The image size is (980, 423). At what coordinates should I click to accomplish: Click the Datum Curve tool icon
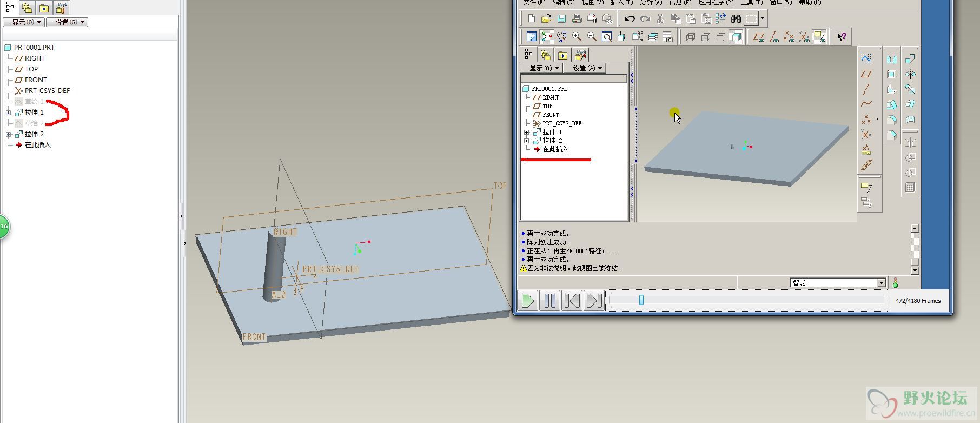(x=866, y=104)
